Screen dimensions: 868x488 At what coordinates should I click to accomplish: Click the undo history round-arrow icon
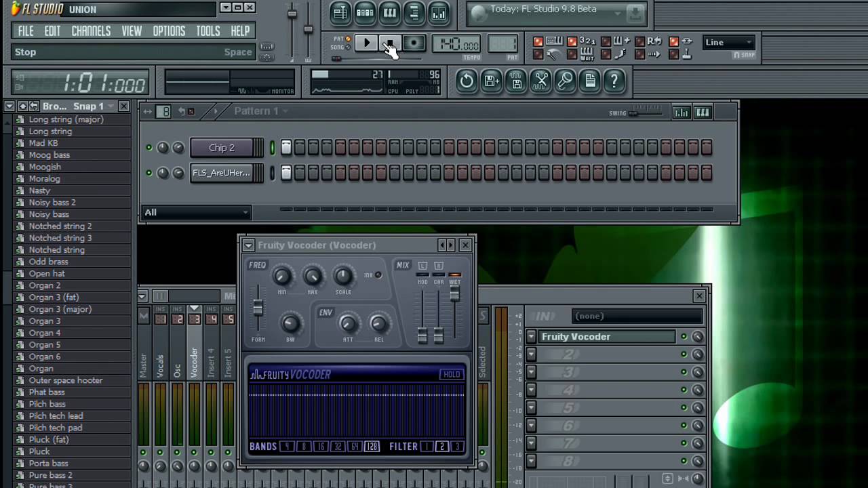pos(467,81)
